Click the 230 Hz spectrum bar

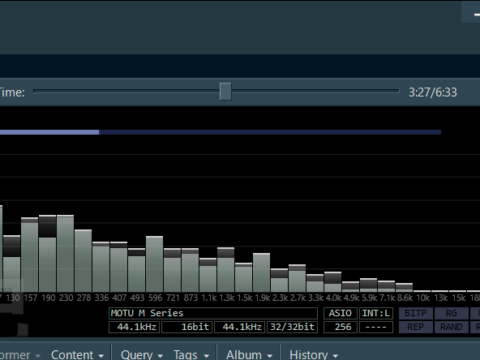click(65, 254)
